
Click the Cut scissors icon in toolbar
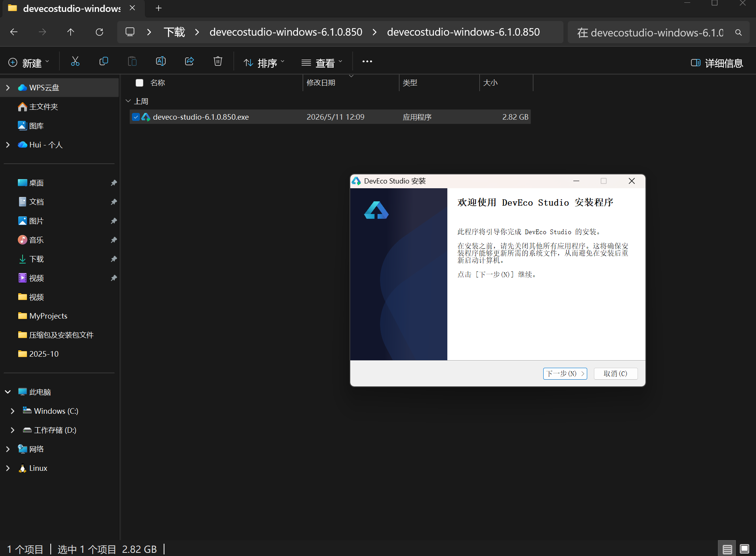pyautogui.click(x=75, y=61)
